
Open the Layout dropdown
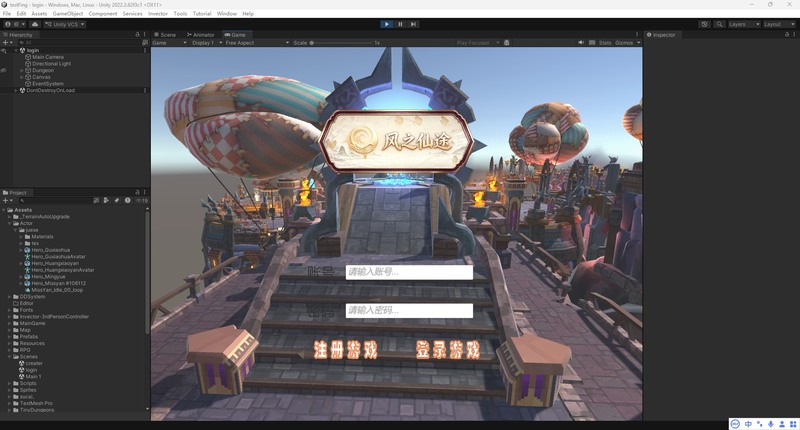779,24
